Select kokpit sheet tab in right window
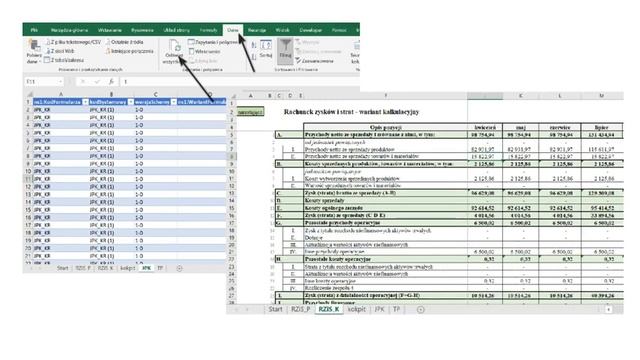This screenshot has height=360, width=640. coord(356,309)
